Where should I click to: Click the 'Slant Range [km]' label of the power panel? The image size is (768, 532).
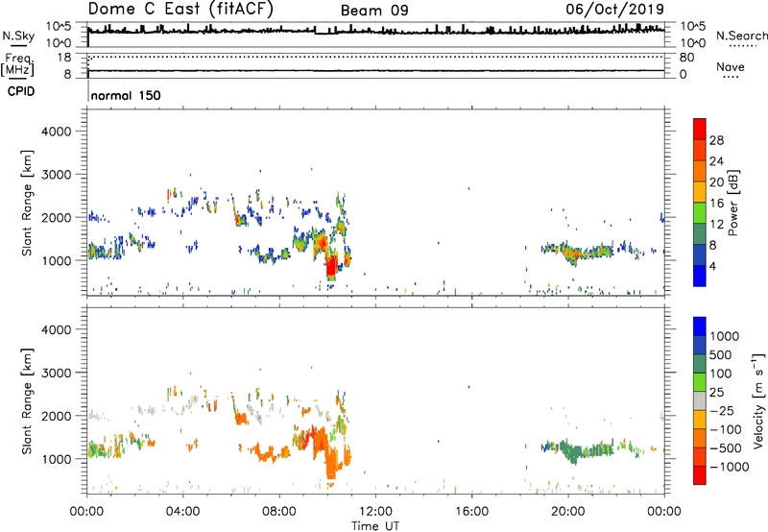[x=27, y=203]
